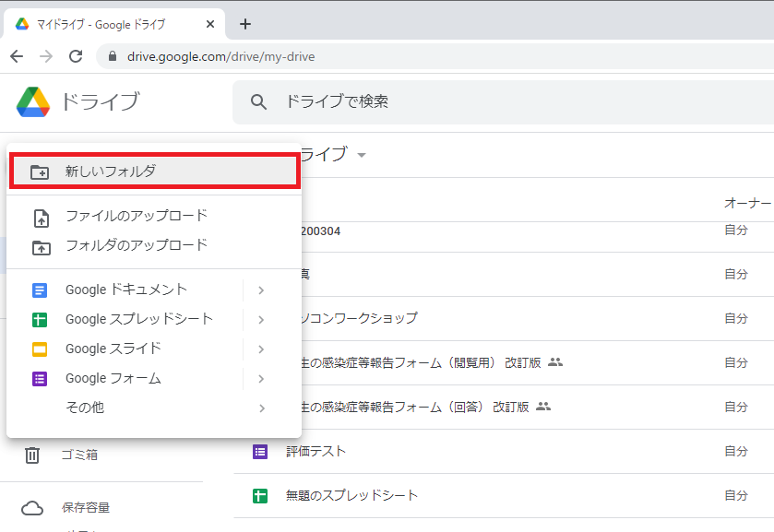
Task: Reload the page with the refresh icon
Action: 76,56
